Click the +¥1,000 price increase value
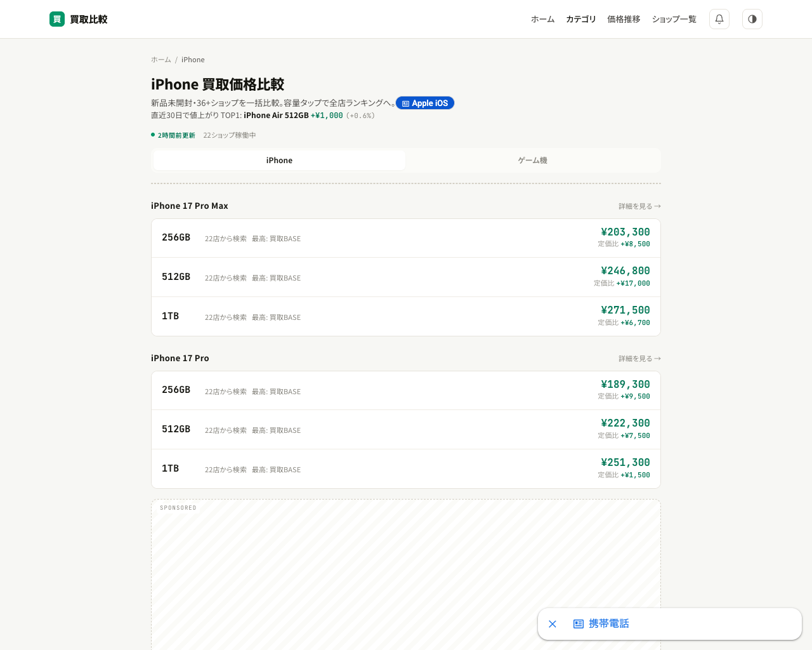 pos(327,116)
